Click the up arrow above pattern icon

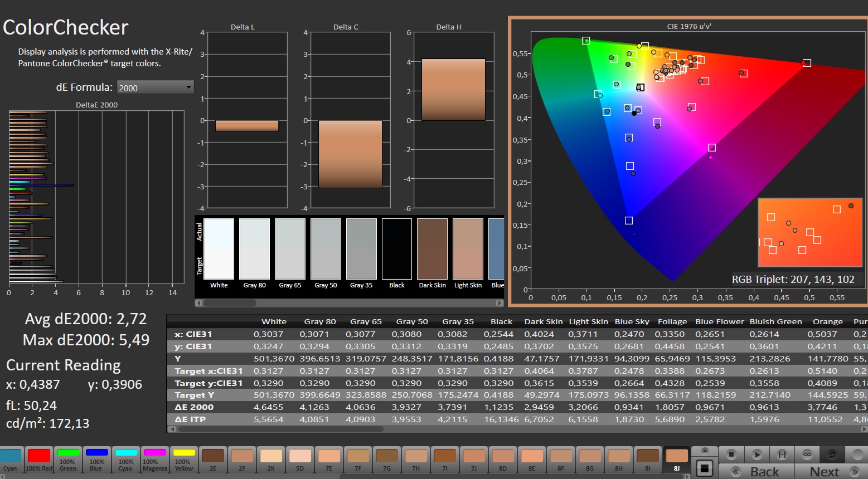click(x=705, y=451)
